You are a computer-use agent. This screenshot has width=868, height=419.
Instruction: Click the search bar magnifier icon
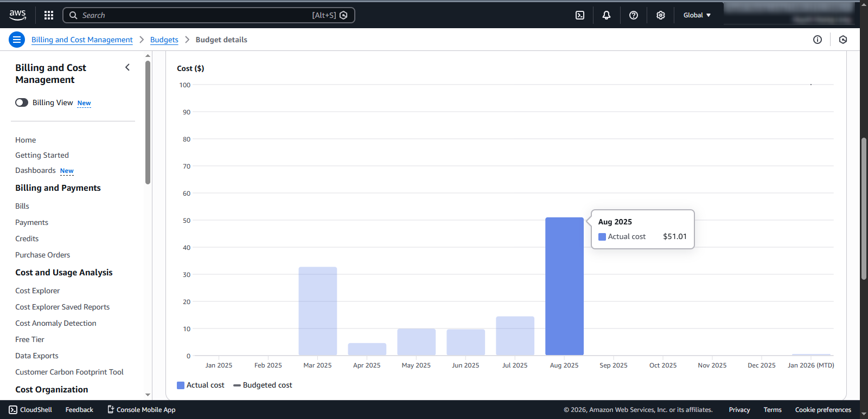[x=73, y=15]
